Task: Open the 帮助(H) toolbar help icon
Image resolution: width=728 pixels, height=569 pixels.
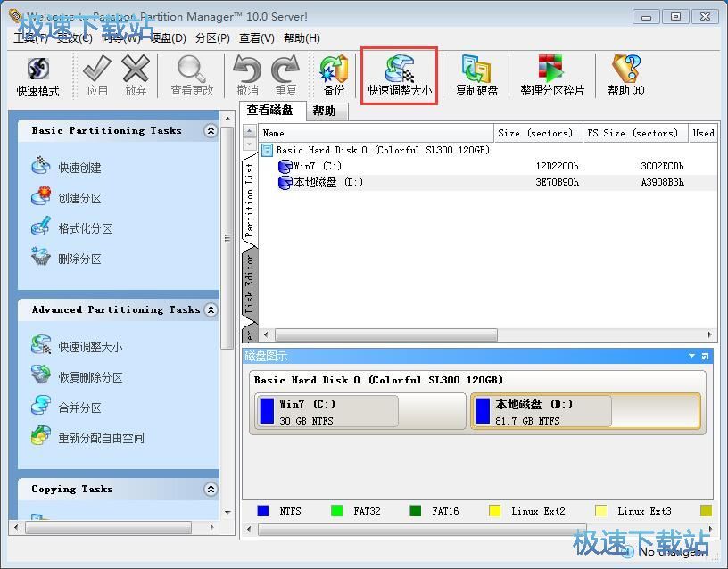Action: click(x=626, y=69)
